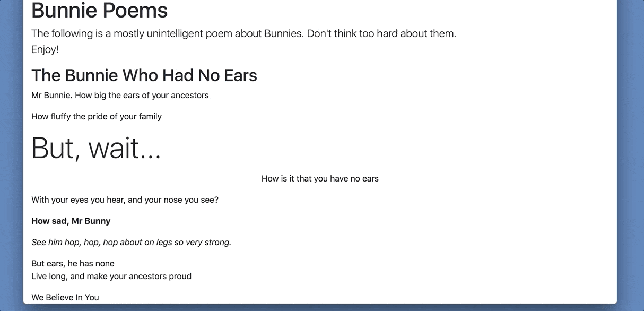Click the word ancestors in the first poem line
644x311 pixels.
pos(189,96)
